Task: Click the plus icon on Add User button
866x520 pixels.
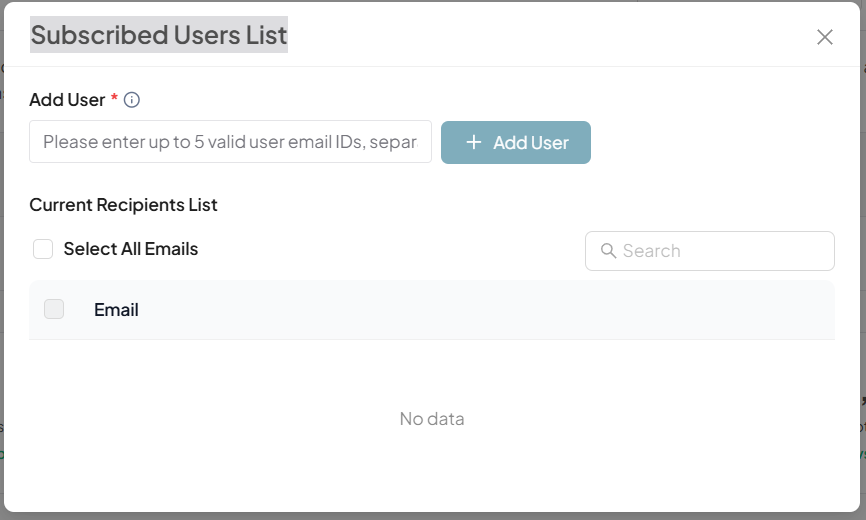Action: [474, 142]
